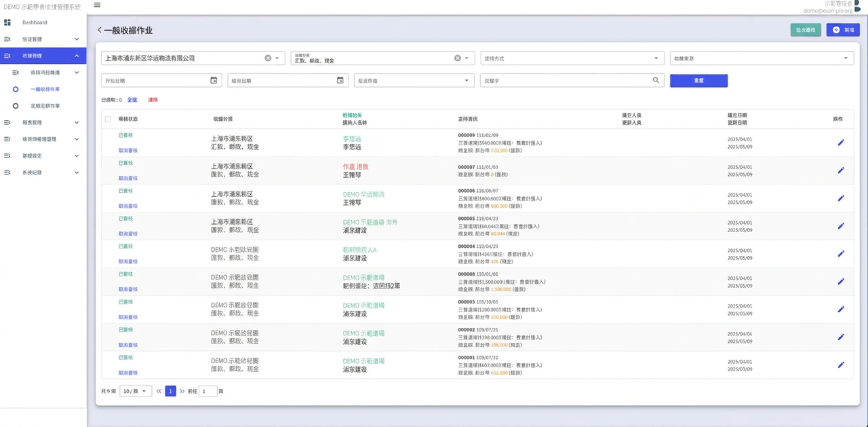The width and height of the screenshot is (868, 427).
Task: Click amount 920,000 in receipt 000009 row
Action: (498, 151)
